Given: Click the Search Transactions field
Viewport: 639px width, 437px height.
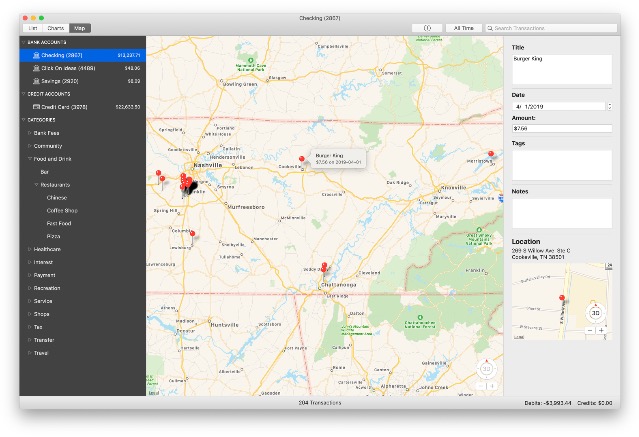Looking at the screenshot, I should 551,28.
